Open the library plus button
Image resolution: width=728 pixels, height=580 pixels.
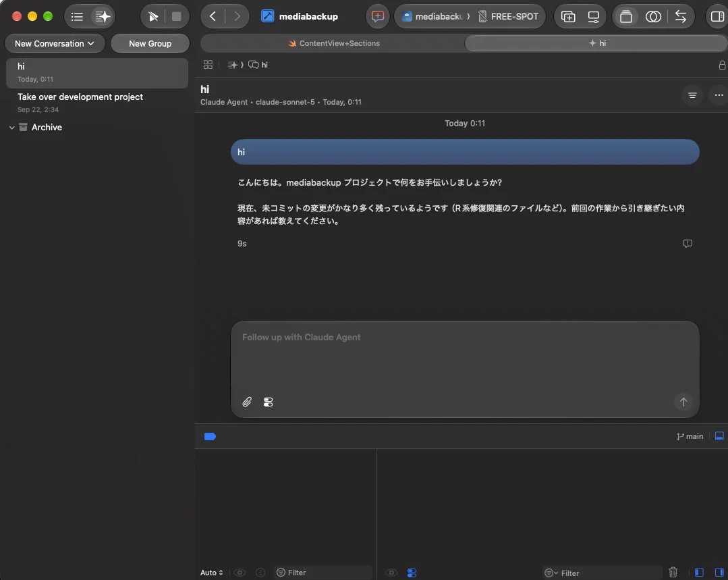point(568,17)
